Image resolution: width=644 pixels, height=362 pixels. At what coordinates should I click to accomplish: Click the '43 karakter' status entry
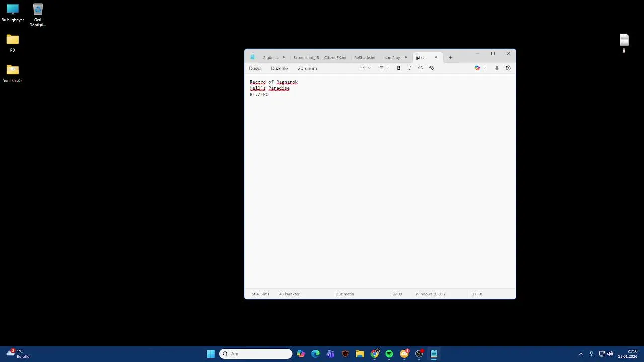click(289, 294)
